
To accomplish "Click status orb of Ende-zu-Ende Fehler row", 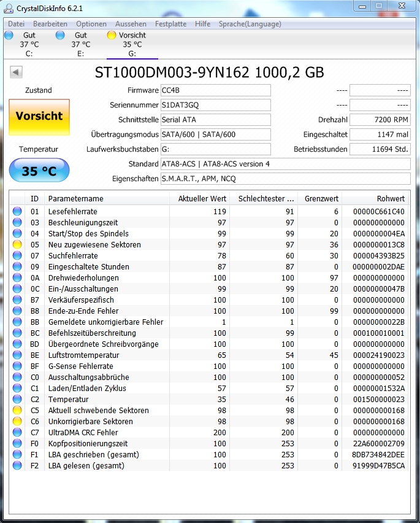I will click(17, 311).
